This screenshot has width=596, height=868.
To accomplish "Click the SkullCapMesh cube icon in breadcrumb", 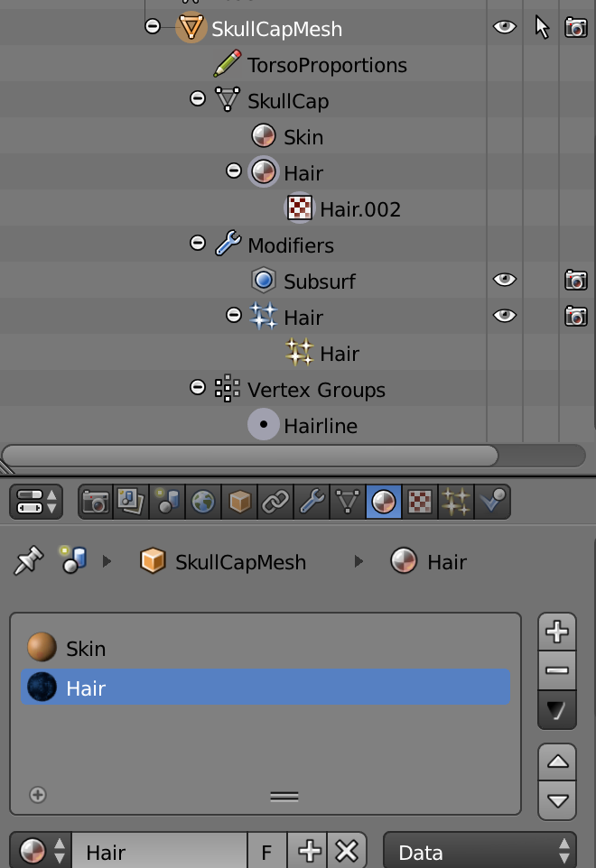I will tap(153, 560).
